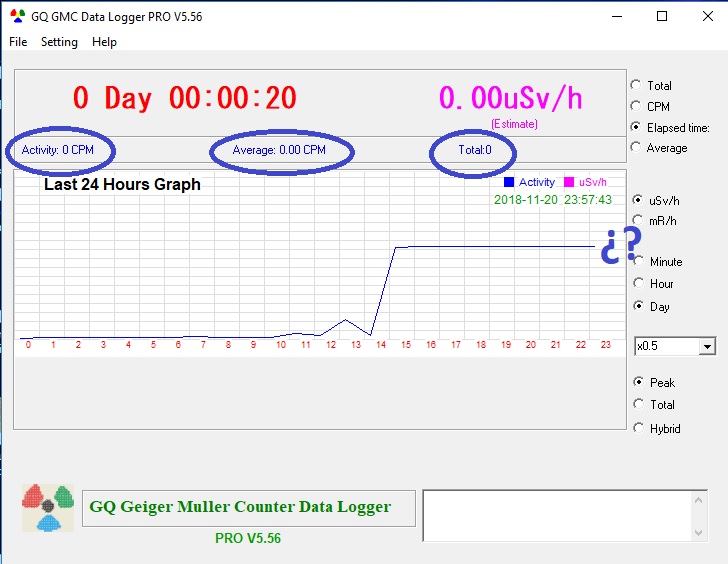The image size is (728, 564).
Task: Click the GQ radiation trefoil logo
Action: point(48,508)
